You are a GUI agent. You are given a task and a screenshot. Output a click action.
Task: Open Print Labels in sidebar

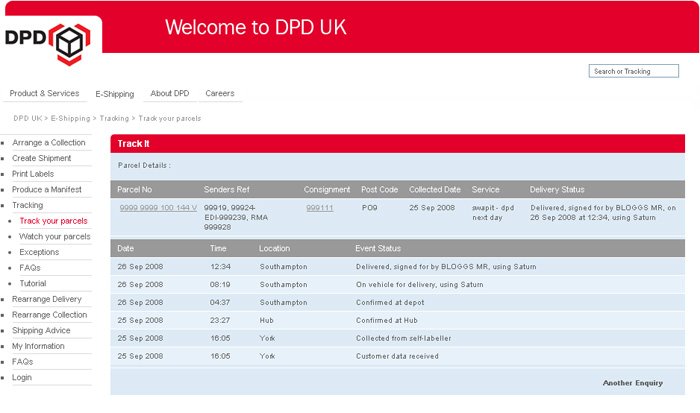point(33,174)
